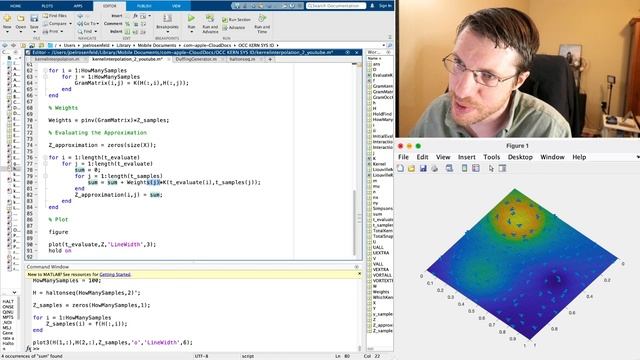Go back in current folder toolbar

coord(4,45)
